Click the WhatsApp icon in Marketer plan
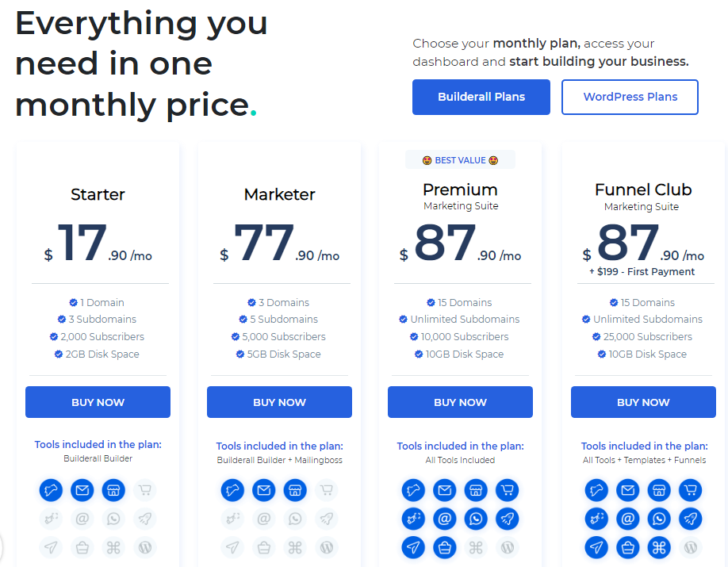 click(x=295, y=519)
